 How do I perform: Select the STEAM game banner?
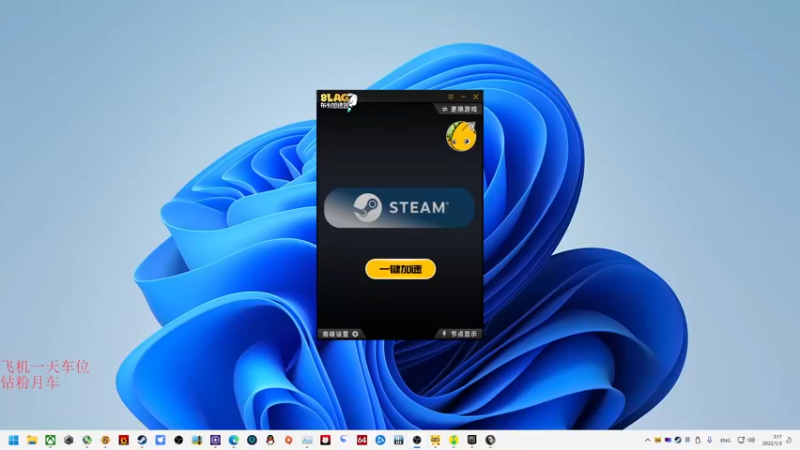[399, 208]
